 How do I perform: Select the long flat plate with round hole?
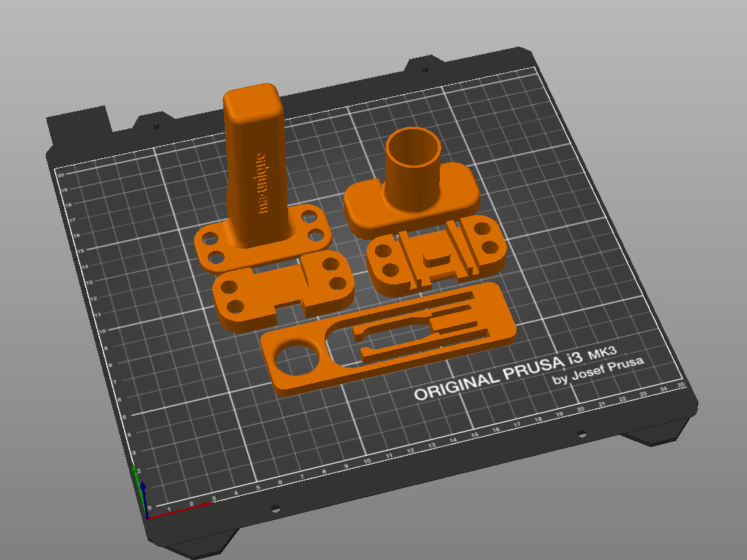click(388, 339)
